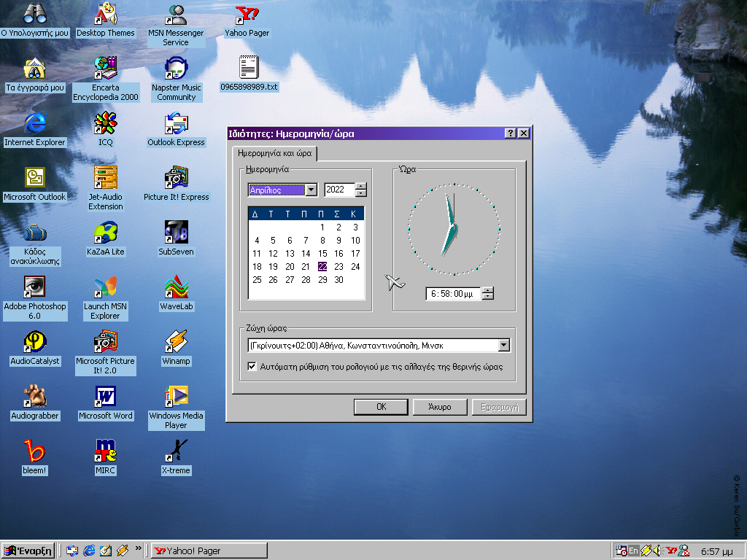Viewport: 747px width, 560px height.
Task: Select the MIRC desktop icon
Action: (x=105, y=451)
